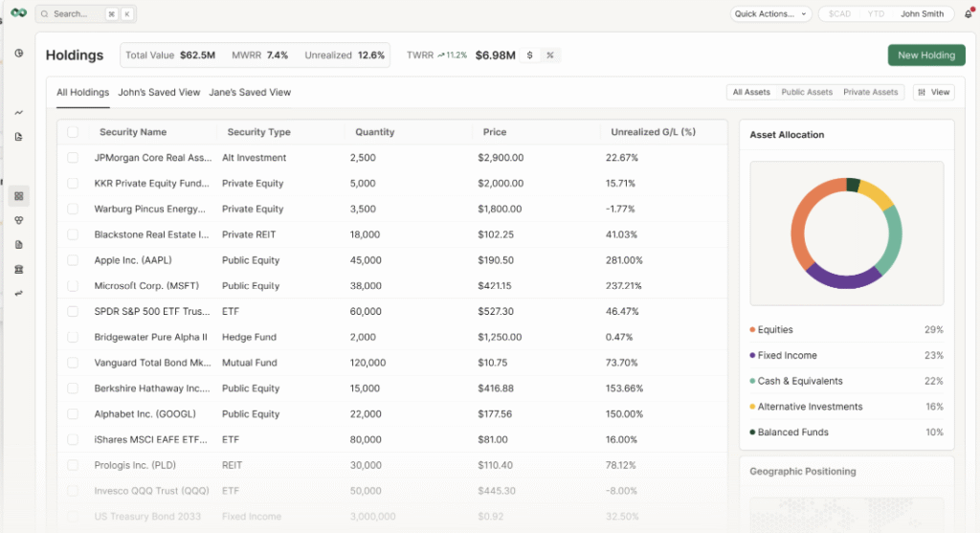Check the Warburg Pincus Energy row
The height and width of the screenshot is (533, 980).
coord(73,209)
